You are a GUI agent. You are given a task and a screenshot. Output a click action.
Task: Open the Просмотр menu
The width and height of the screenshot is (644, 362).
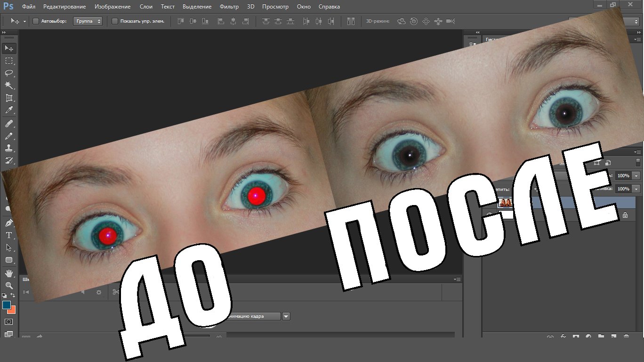pyautogui.click(x=275, y=7)
